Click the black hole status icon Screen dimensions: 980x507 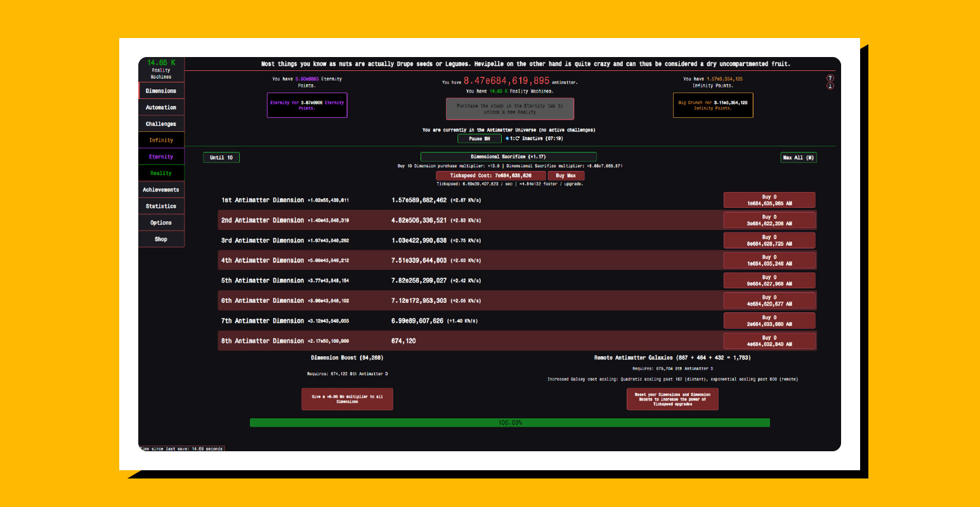point(507,138)
